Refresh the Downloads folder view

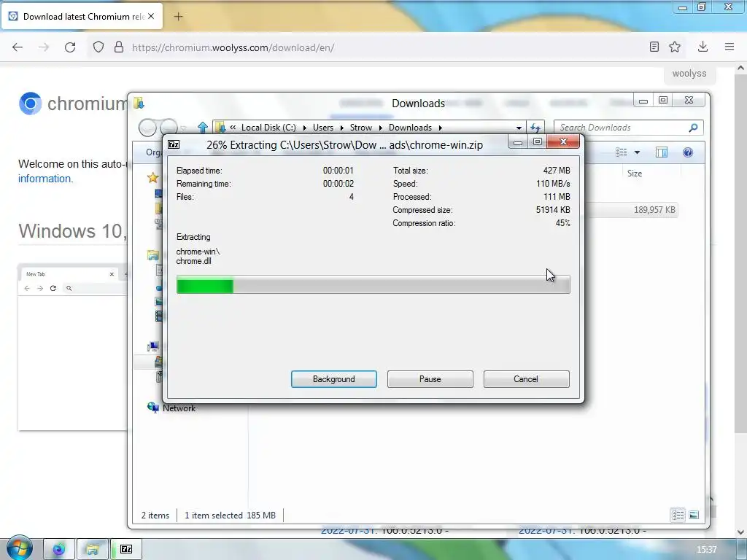click(x=535, y=128)
